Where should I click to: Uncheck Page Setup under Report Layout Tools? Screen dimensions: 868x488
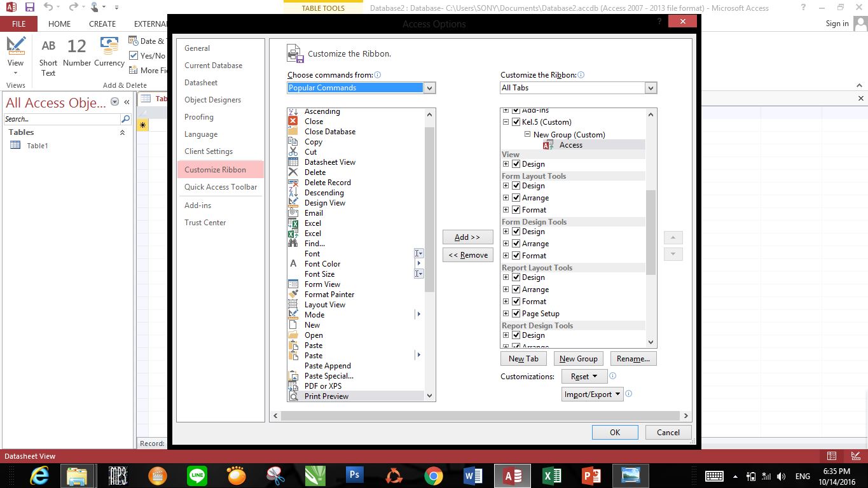516,314
